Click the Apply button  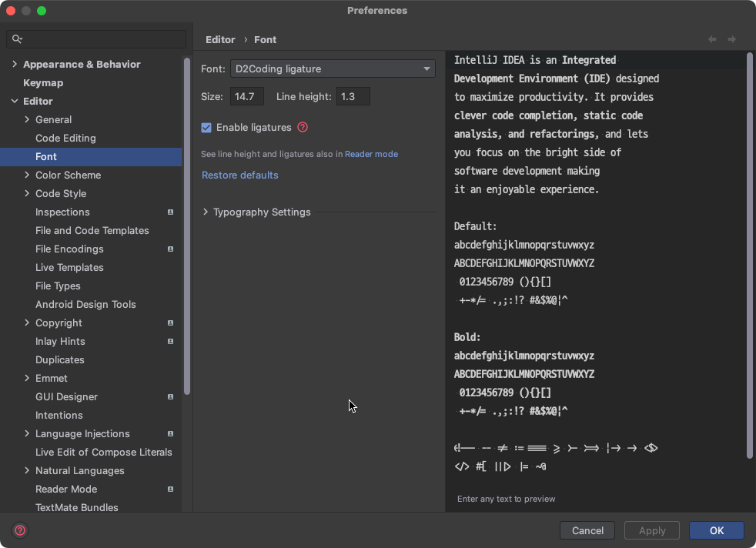pos(652,530)
